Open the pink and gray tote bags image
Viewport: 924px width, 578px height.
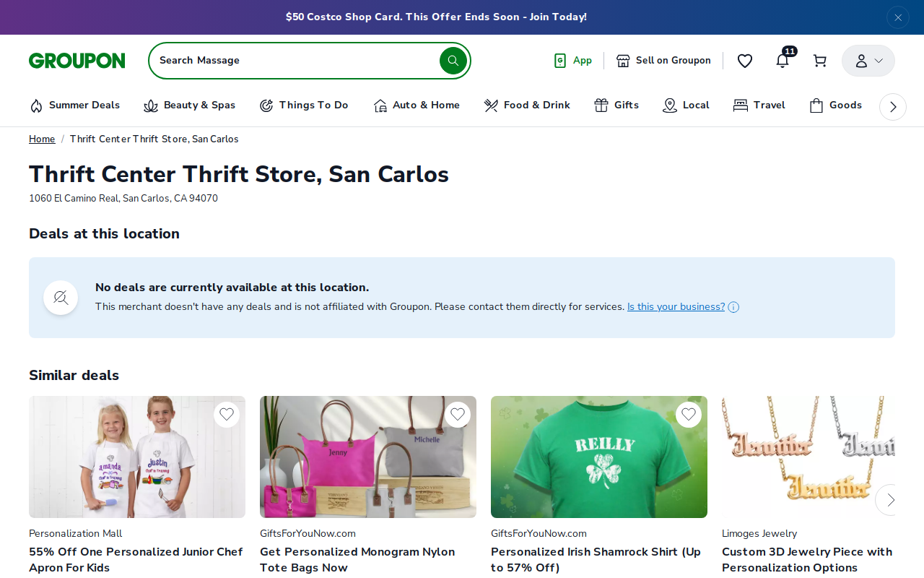click(368, 457)
